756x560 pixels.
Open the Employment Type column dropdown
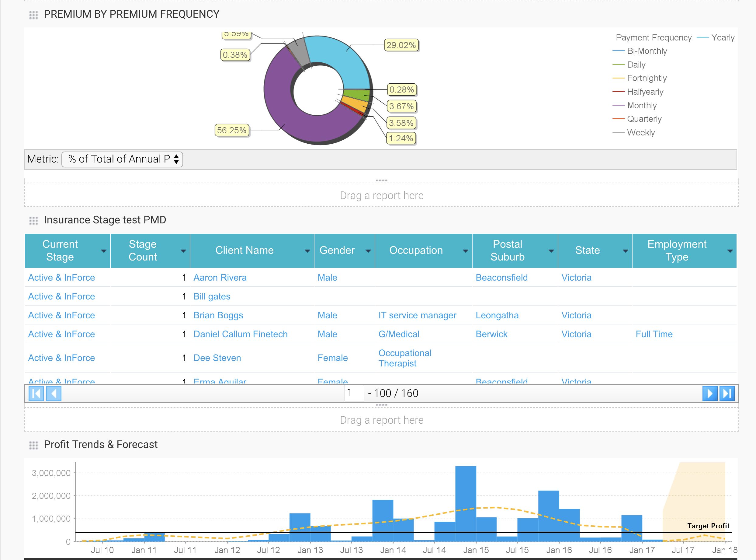click(x=730, y=251)
